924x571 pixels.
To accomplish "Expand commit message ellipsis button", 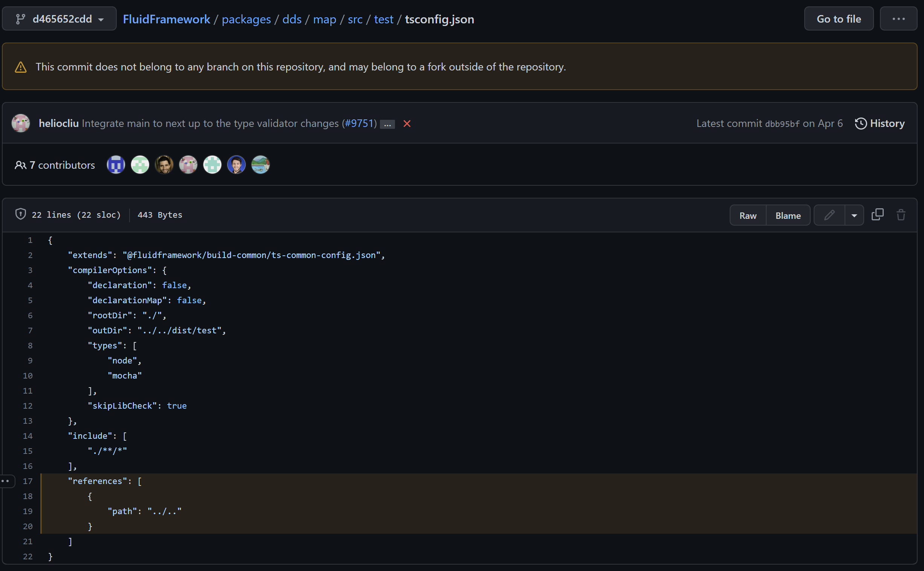I will tap(387, 124).
